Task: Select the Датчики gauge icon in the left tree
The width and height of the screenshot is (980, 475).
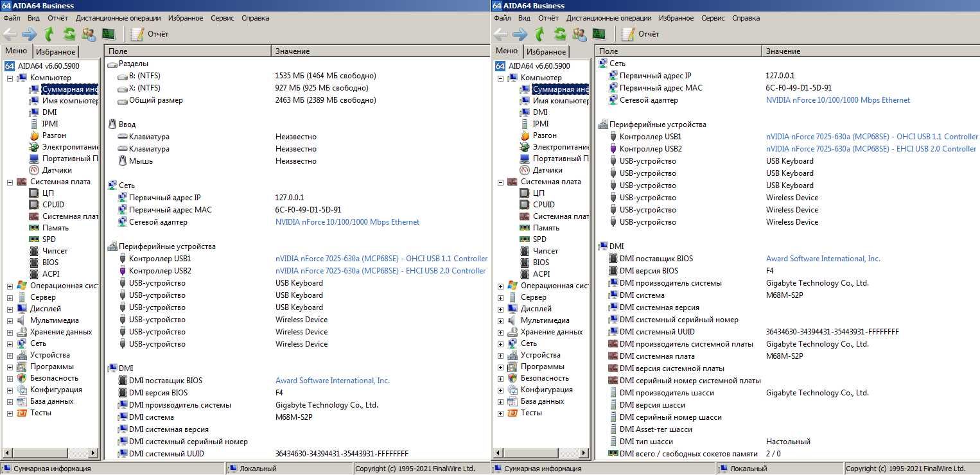Action: [x=35, y=170]
